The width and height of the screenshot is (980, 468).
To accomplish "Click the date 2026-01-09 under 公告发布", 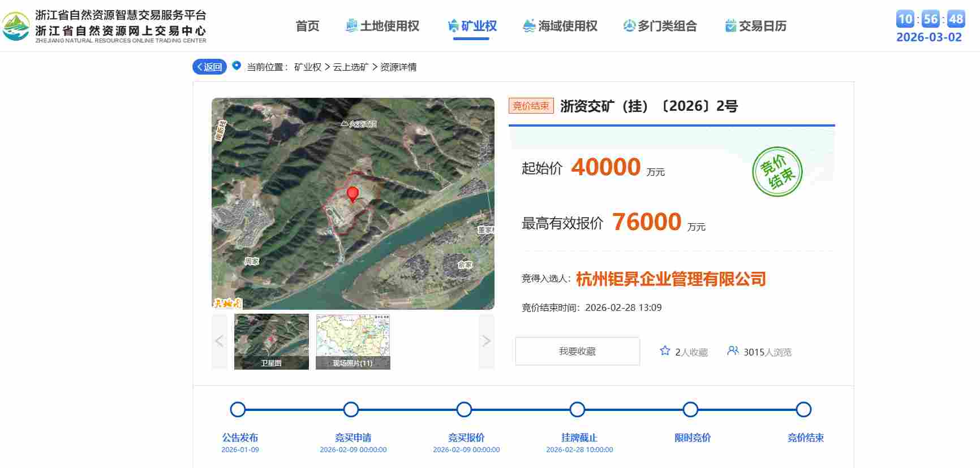I will [x=240, y=450].
